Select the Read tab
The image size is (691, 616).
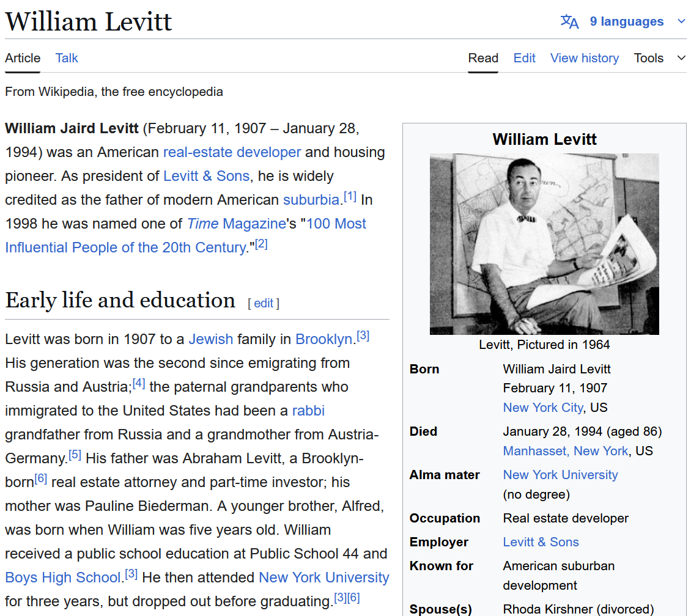[483, 57]
